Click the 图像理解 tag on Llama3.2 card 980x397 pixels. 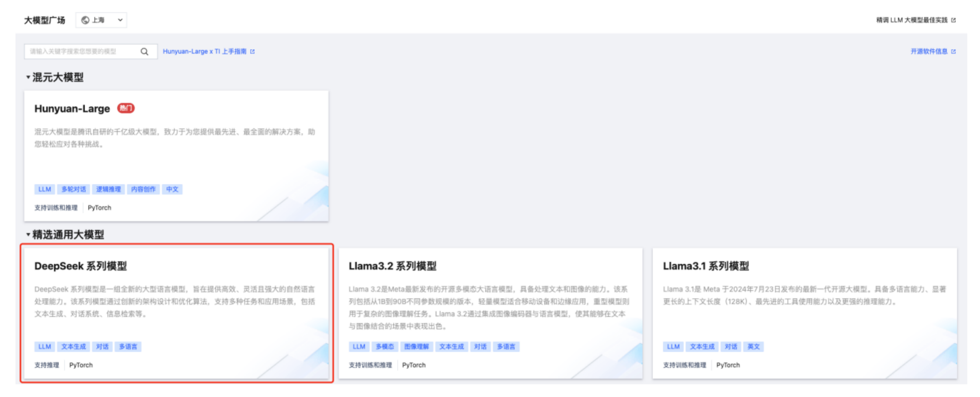click(417, 346)
